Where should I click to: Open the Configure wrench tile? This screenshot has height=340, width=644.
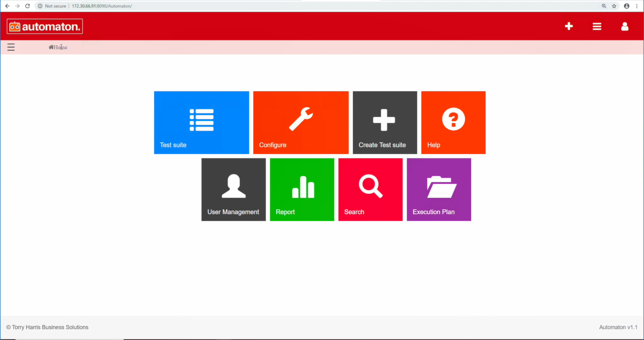point(301,123)
